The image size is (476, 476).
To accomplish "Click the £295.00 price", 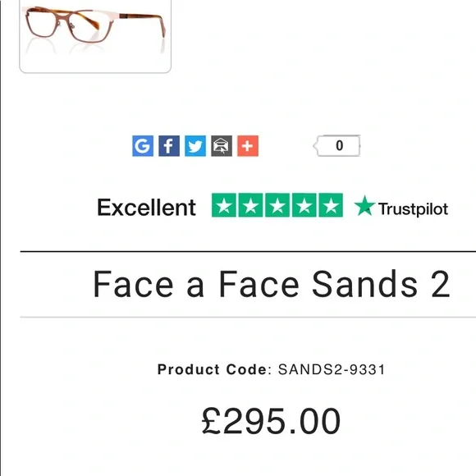I will pyautogui.click(x=271, y=421).
